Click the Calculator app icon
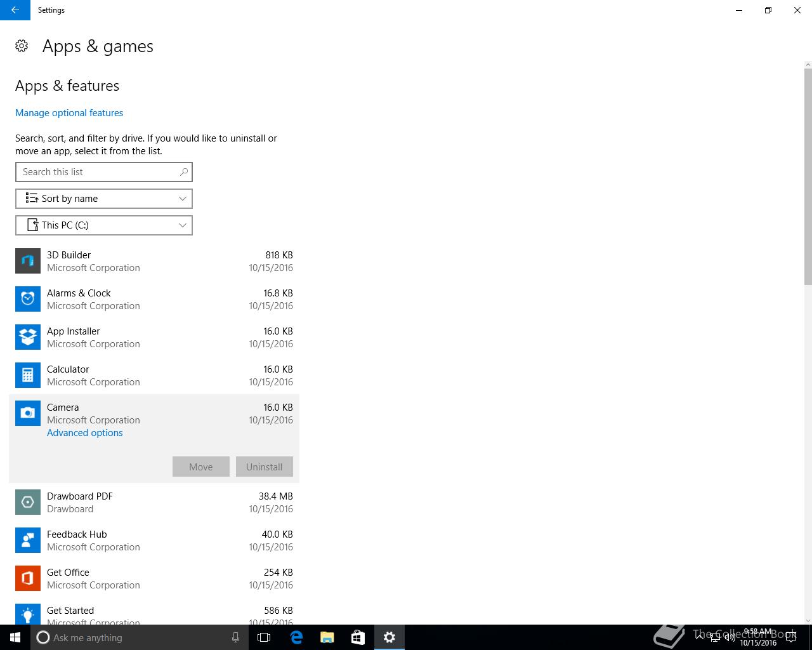812x650 pixels. (28, 375)
